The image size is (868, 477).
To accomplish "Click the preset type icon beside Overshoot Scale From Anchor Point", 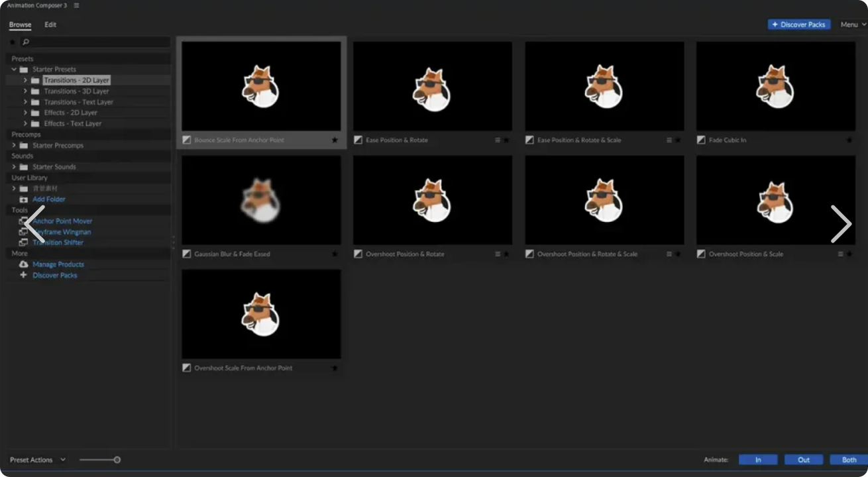I will (x=187, y=368).
